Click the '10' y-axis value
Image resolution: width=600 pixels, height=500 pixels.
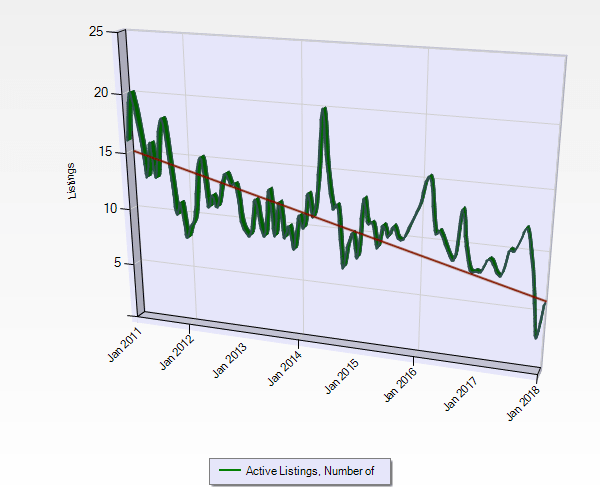110,208
